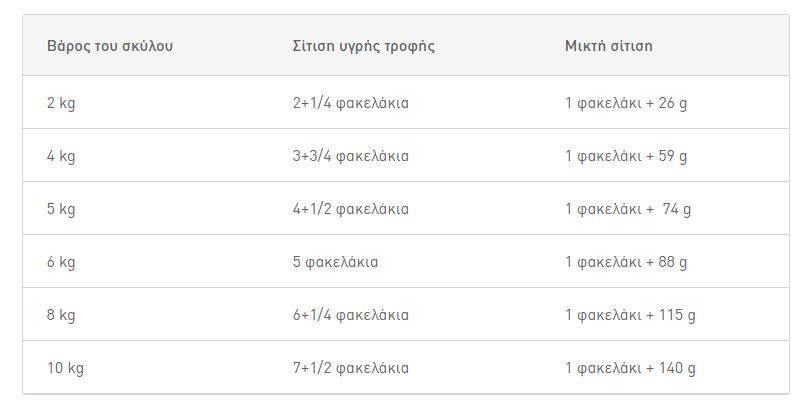Select the '4+1/2 φακελάκια' cell
The width and height of the screenshot is (807, 414).
(x=350, y=210)
